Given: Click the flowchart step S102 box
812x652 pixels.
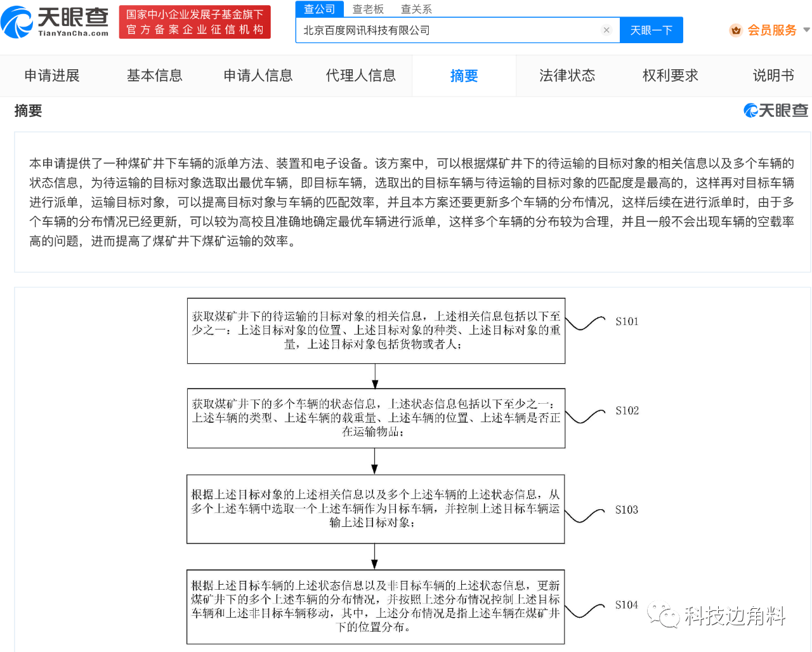Looking at the screenshot, I should pyautogui.click(x=376, y=418).
